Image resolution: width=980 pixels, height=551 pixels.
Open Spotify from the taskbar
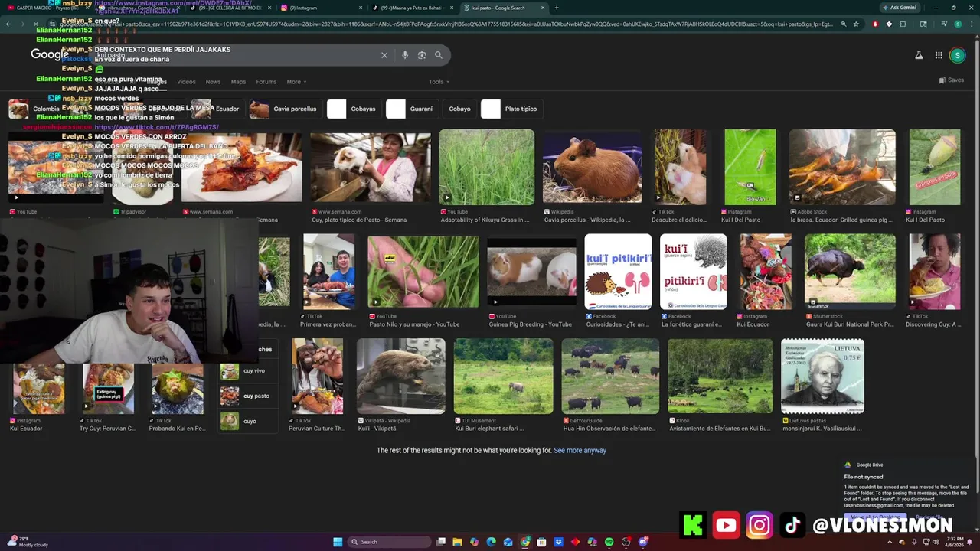tap(609, 542)
